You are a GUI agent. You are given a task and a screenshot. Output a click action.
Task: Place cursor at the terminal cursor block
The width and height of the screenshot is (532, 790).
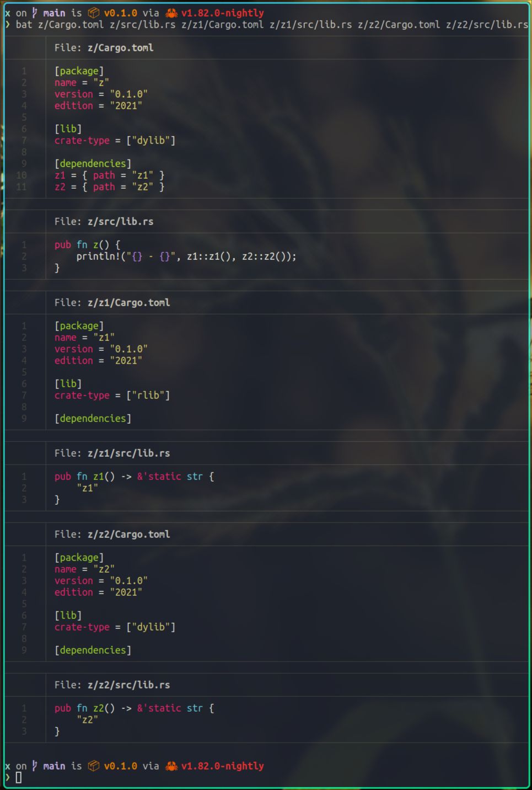(19, 777)
